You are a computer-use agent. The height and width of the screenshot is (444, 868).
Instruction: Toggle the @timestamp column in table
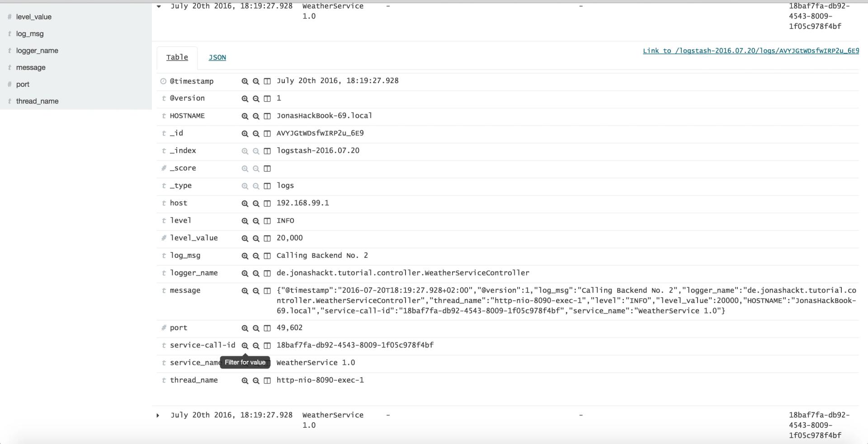[267, 81]
